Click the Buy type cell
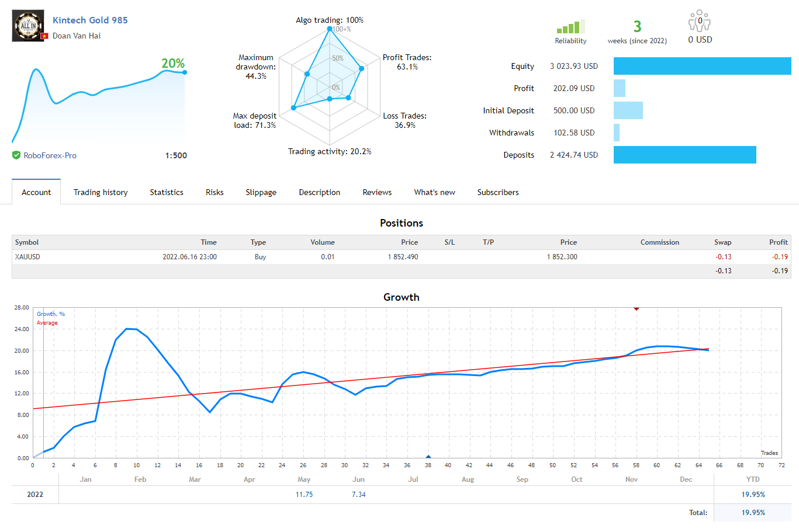 [x=260, y=257]
